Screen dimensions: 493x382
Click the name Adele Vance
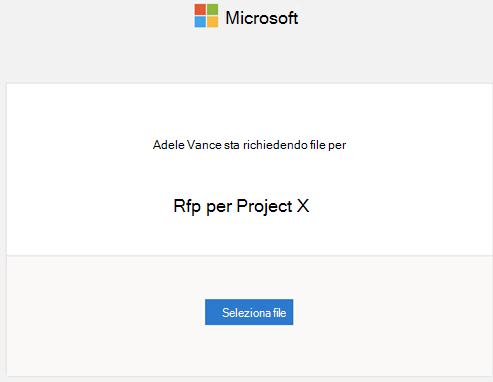pos(187,145)
